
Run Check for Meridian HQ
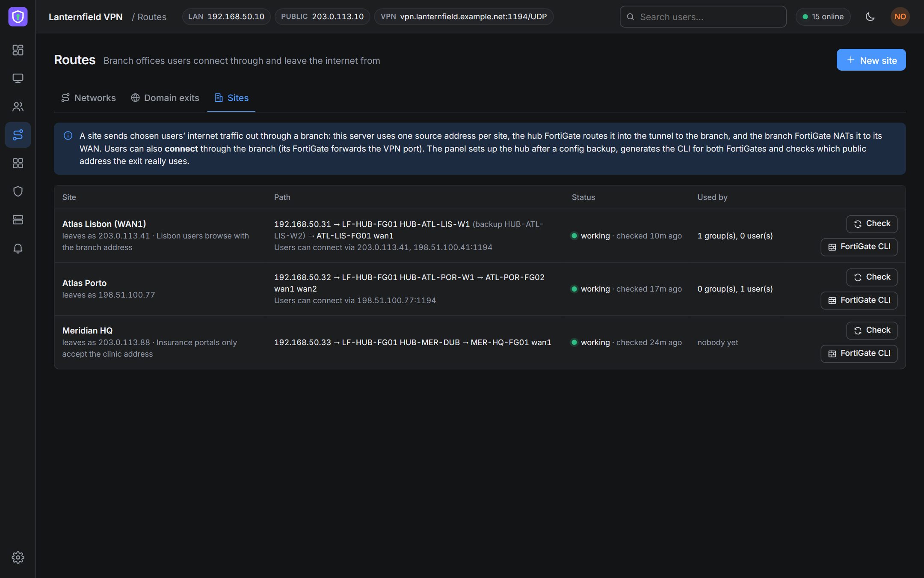[x=872, y=331]
